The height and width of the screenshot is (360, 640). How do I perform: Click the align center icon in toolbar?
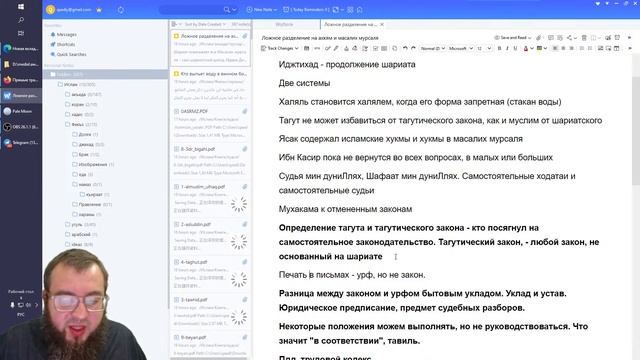click(563, 49)
